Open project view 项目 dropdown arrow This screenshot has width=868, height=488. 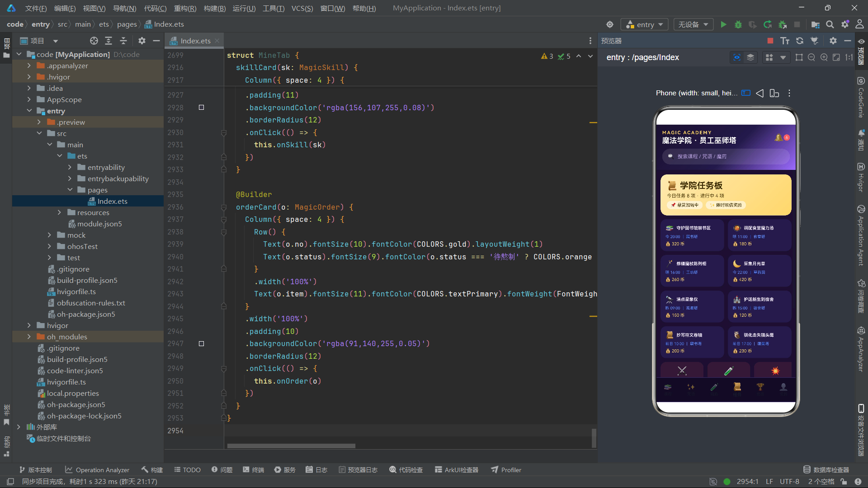coord(56,41)
